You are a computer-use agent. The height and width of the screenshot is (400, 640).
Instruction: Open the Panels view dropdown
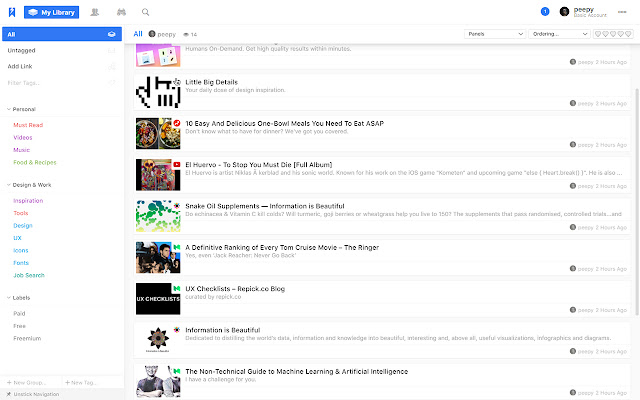tap(494, 33)
